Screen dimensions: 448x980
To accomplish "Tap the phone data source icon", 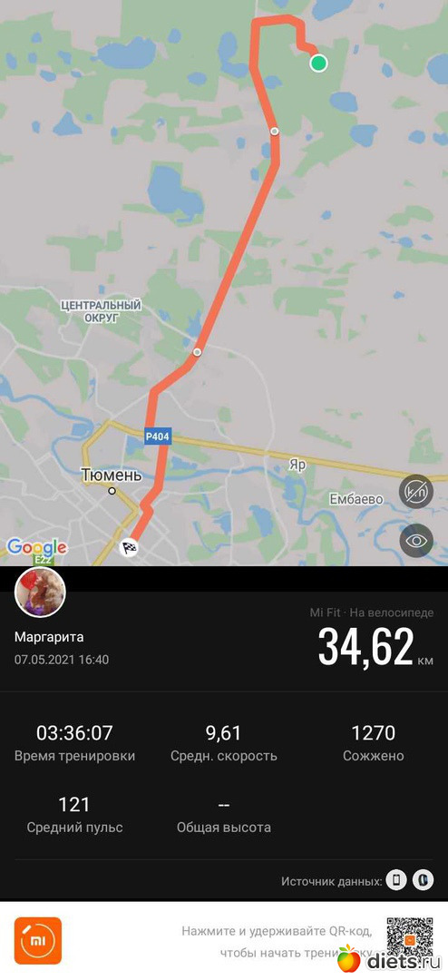I will (x=396, y=880).
